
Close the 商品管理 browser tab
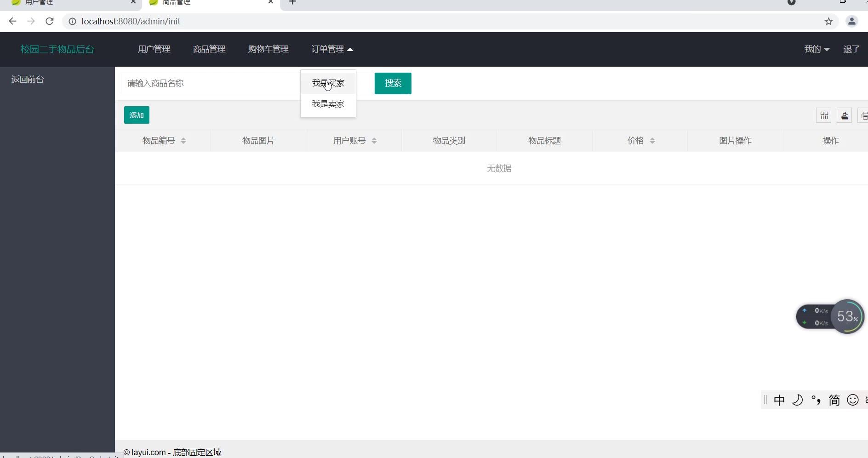[x=271, y=2]
